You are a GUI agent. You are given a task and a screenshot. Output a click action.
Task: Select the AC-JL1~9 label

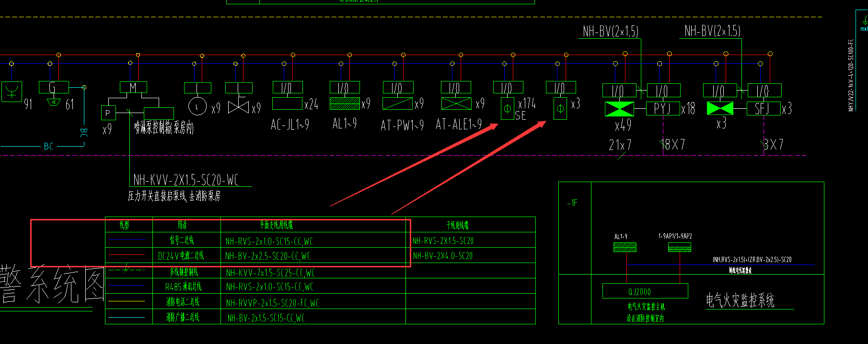click(x=290, y=125)
